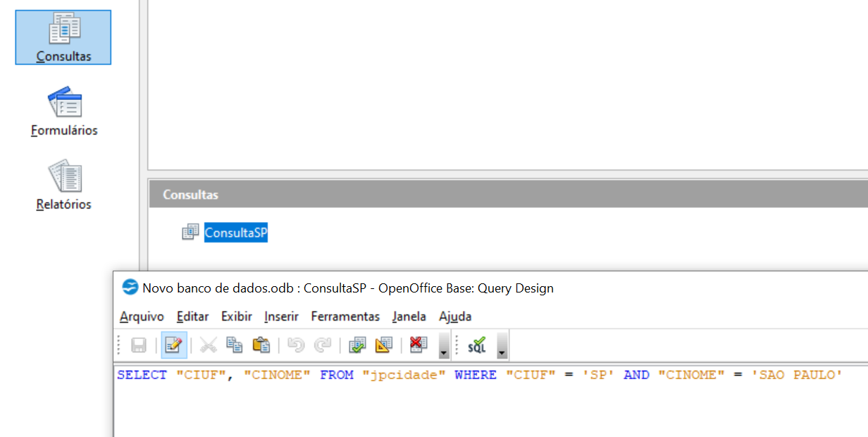
Task: Toggle Design View on/off icon
Action: pyautogui.click(x=383, y=345)
